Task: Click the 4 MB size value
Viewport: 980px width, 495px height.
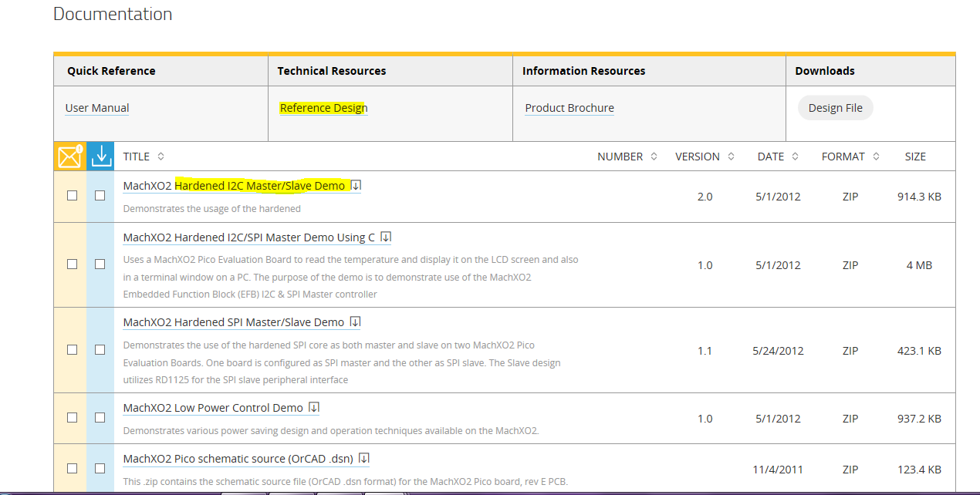Action: tap(919, 265)
